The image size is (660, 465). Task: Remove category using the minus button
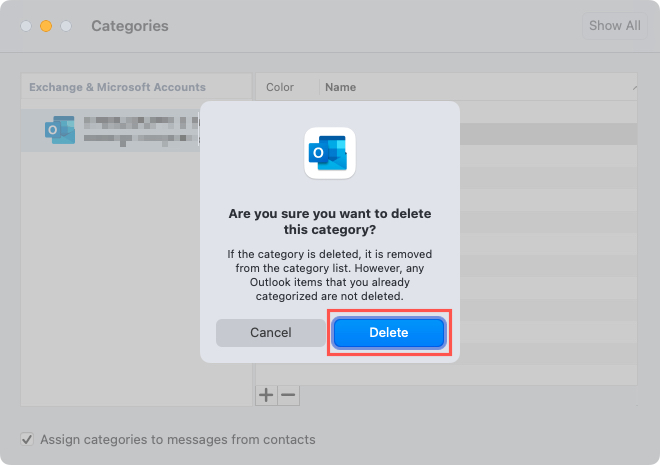coord(288,395)
